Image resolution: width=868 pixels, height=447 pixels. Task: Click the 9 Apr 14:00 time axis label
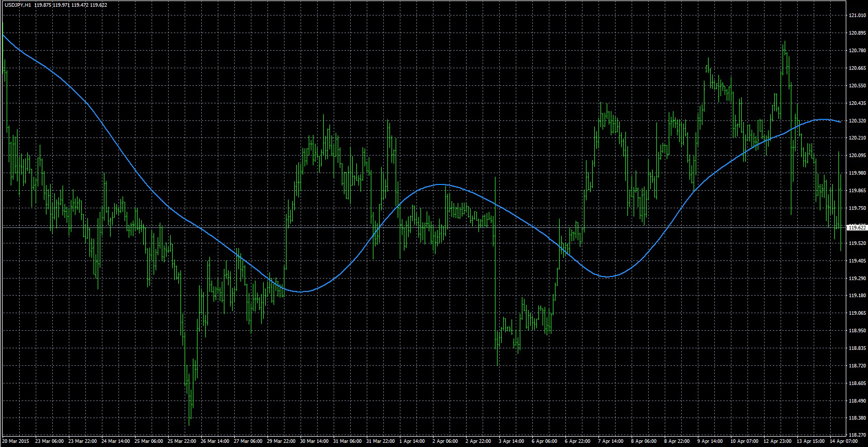click(x=711, y=442)
